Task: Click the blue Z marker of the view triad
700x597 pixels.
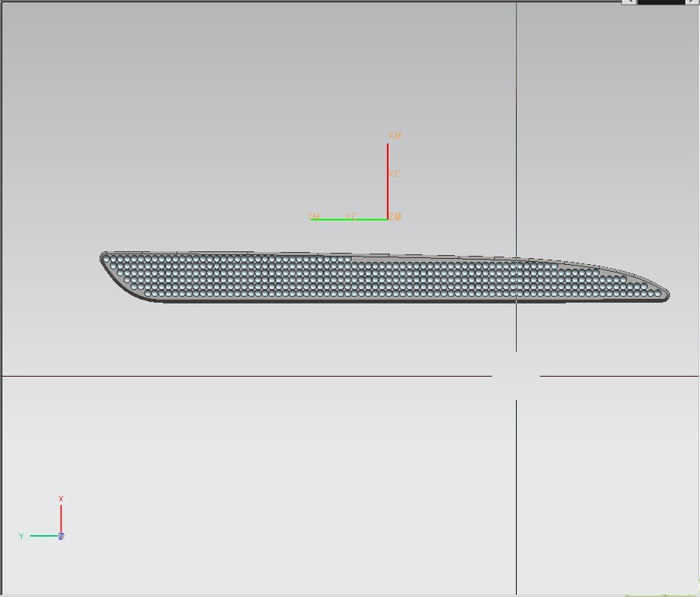Action: point(60,536)
